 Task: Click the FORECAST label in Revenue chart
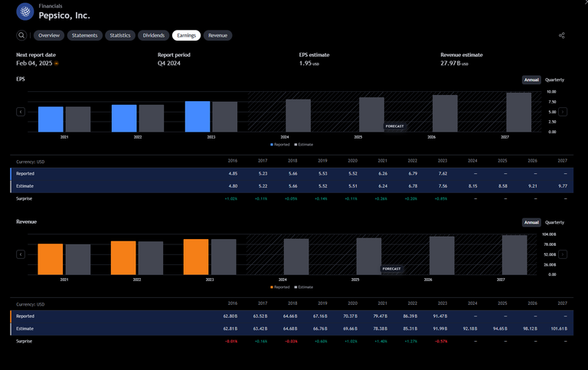(391, 269)
